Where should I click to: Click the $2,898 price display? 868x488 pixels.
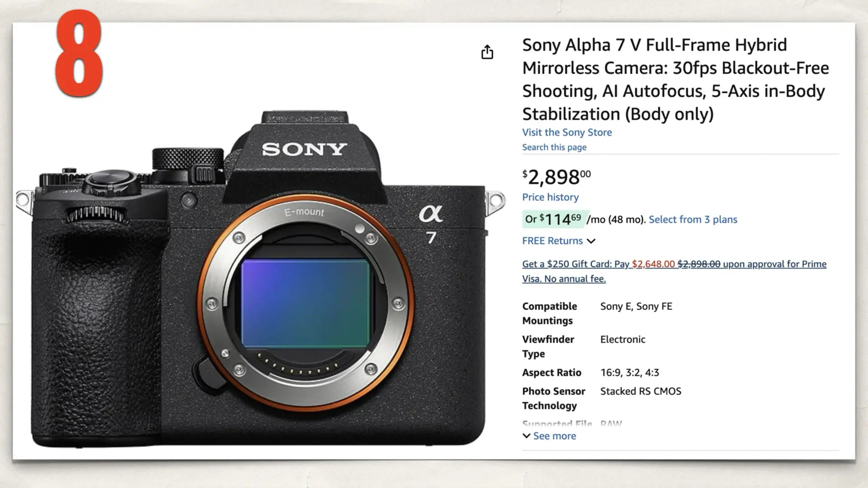[556, 176]
